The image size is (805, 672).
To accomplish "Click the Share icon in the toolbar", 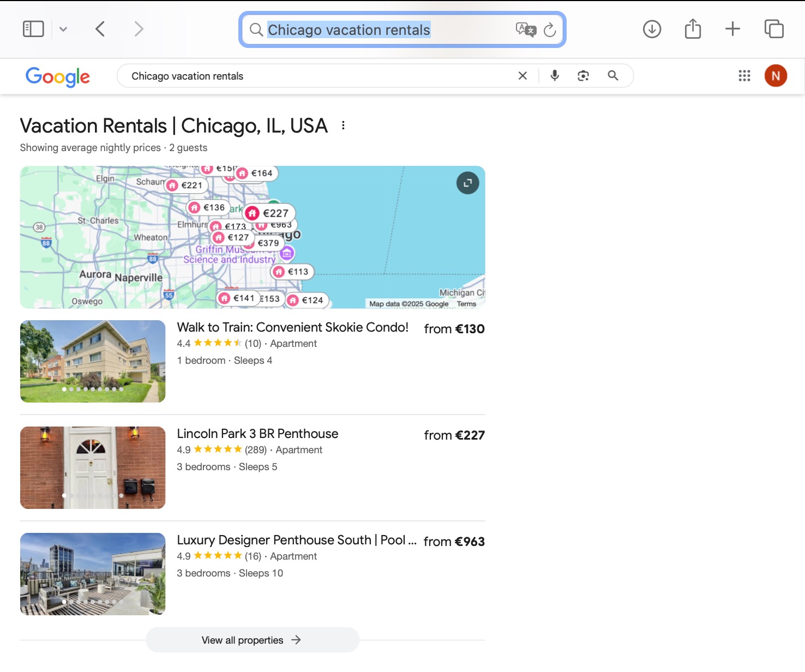I will [692, 29].
